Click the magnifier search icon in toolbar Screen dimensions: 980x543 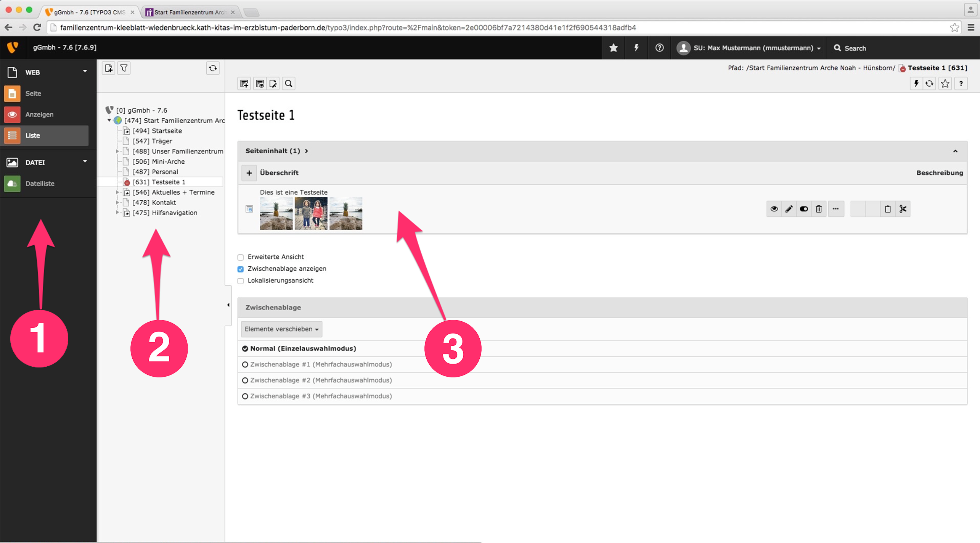(289, 84)
